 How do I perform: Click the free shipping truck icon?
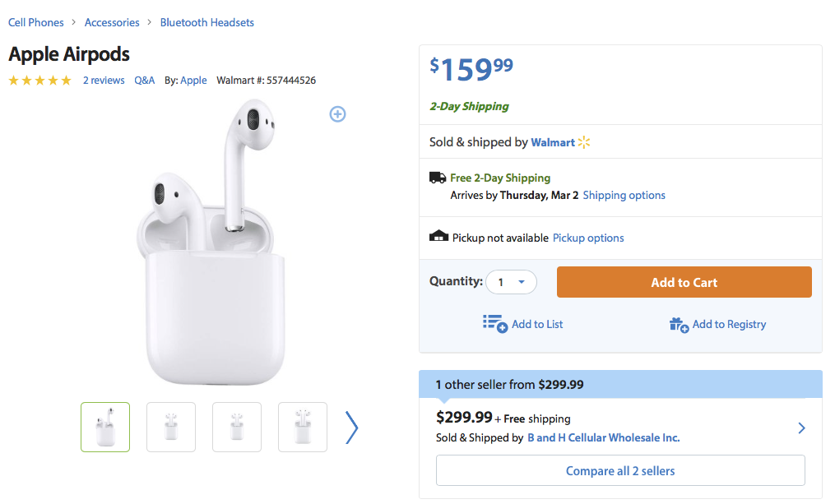tap(438, 178)
